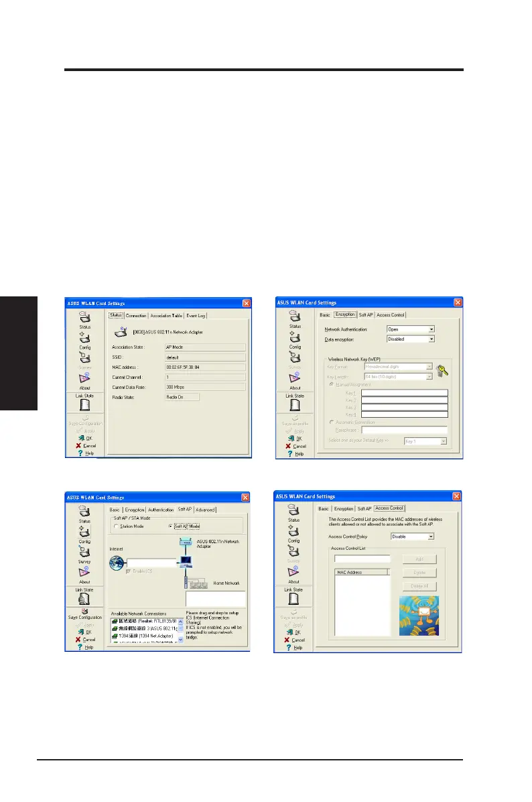
Task: Select the Realtek RTL8139 connection row
Action: [x=144, y=621]
